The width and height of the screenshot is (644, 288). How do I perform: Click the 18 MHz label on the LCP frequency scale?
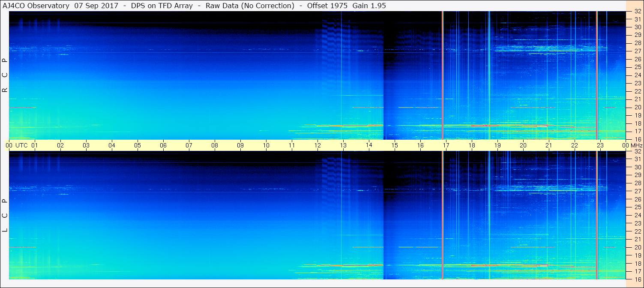click(637, 264)
